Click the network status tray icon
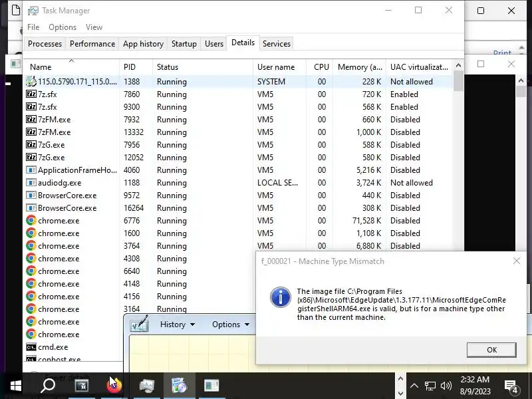The image size is (532, 399). 430,386
